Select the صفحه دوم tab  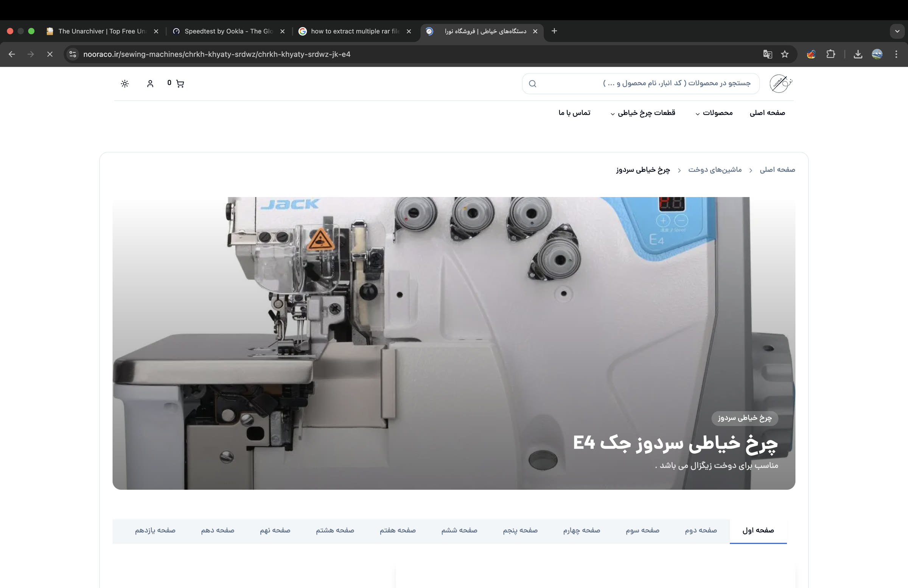click(x=701, y=531)
